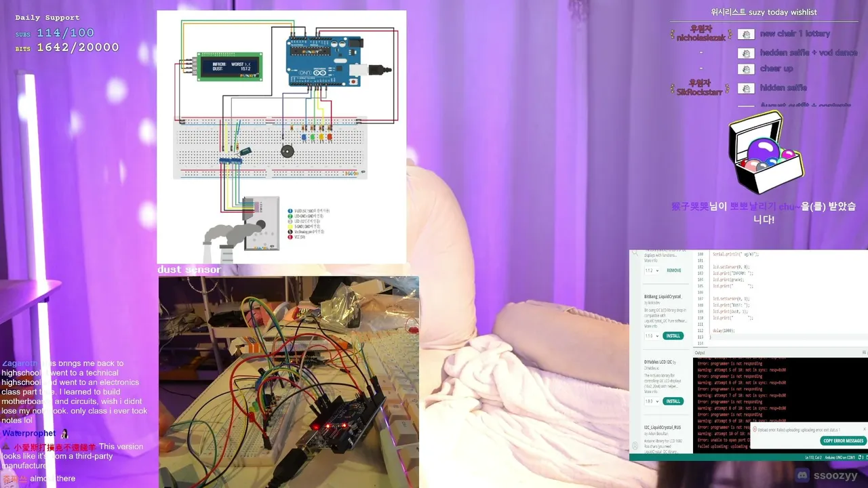Click the BitBang_LiquidCrystal library title
The width and height of the screenshot is (868, 488).
663,297
